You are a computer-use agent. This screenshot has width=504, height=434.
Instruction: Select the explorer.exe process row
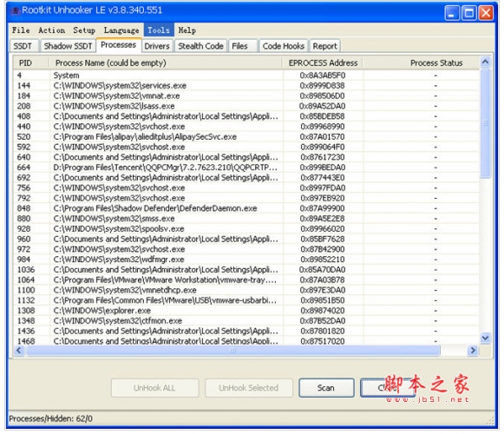(246, 311)
